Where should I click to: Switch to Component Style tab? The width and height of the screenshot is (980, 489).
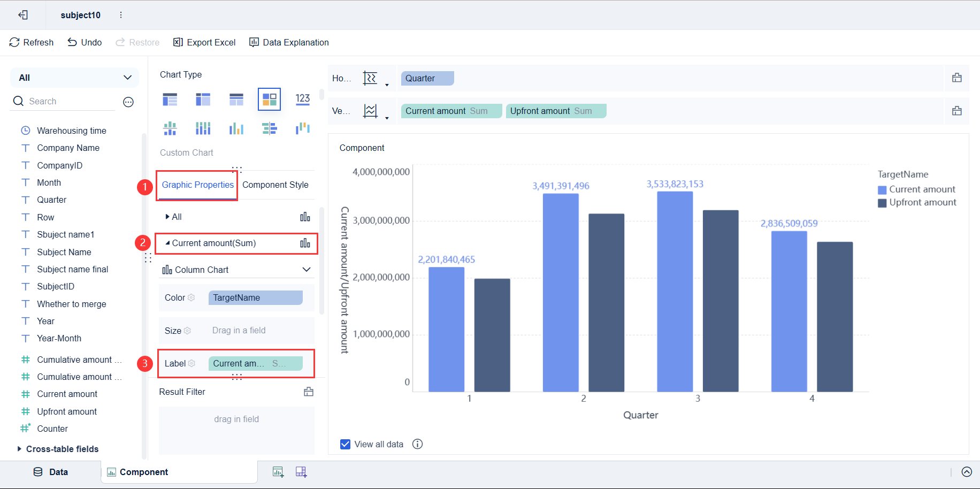[275, 185]
